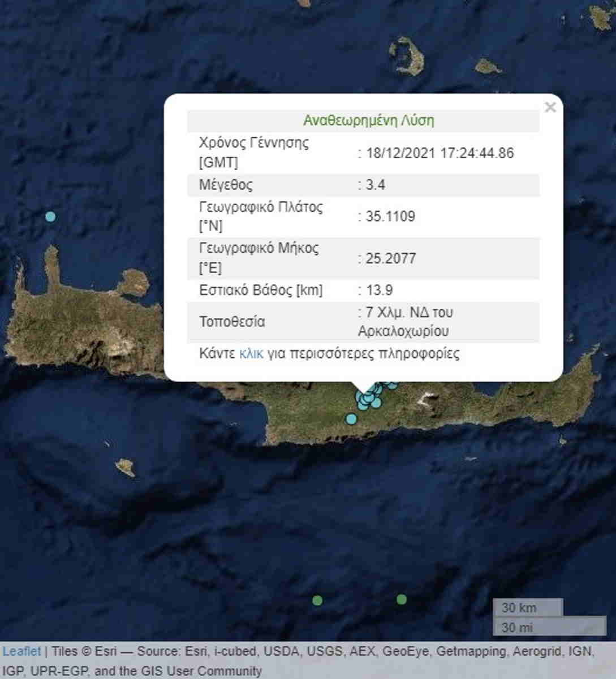Select the left green marker south of Crete
The height and width of the screenshot is (679, 616).
(317, 600)
